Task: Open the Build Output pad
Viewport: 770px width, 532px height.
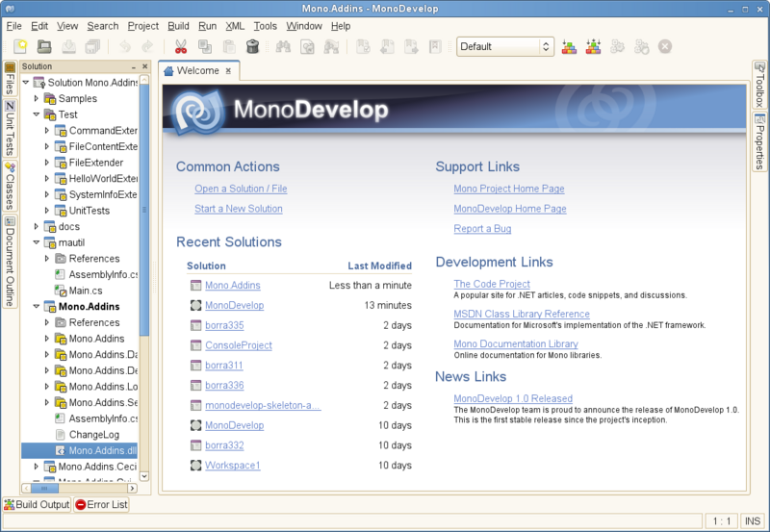Action: click(37, 504)
